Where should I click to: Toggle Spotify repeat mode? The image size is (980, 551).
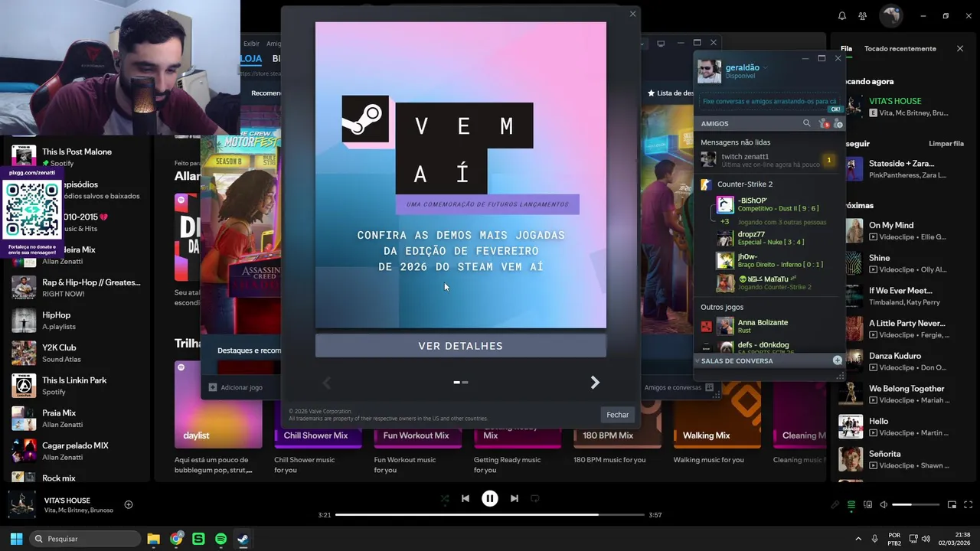pyautogui.click(x=535, y=498)
